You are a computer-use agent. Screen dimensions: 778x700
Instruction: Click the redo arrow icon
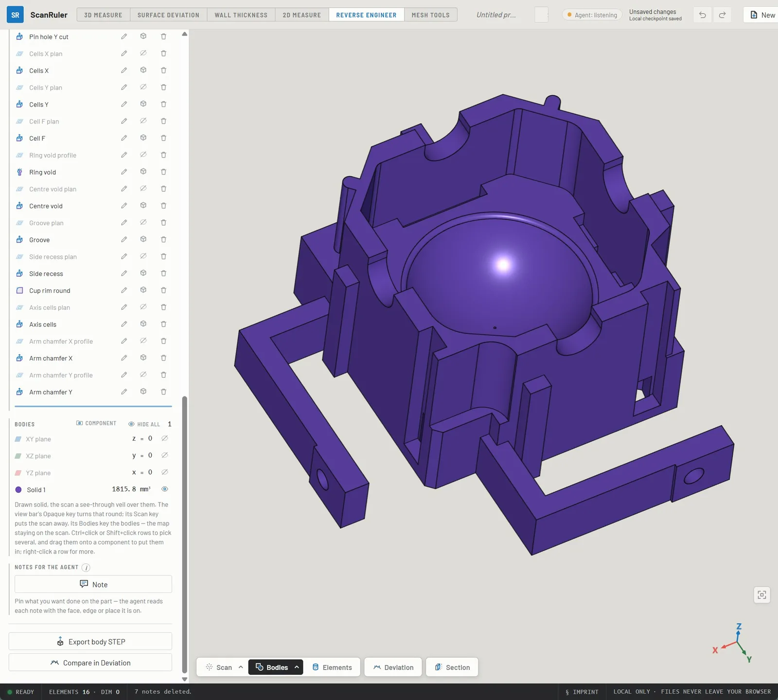point(723,15)
